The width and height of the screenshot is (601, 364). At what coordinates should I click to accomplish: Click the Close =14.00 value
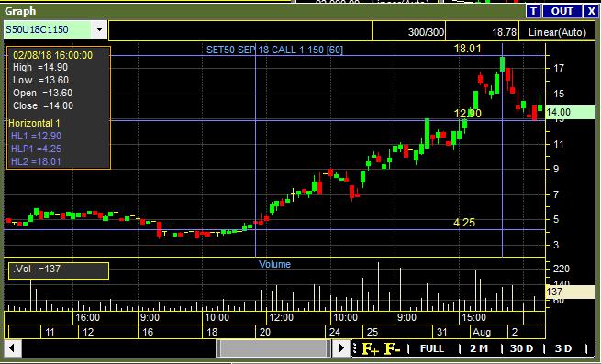pyautogui.click(x=43, y=105)
